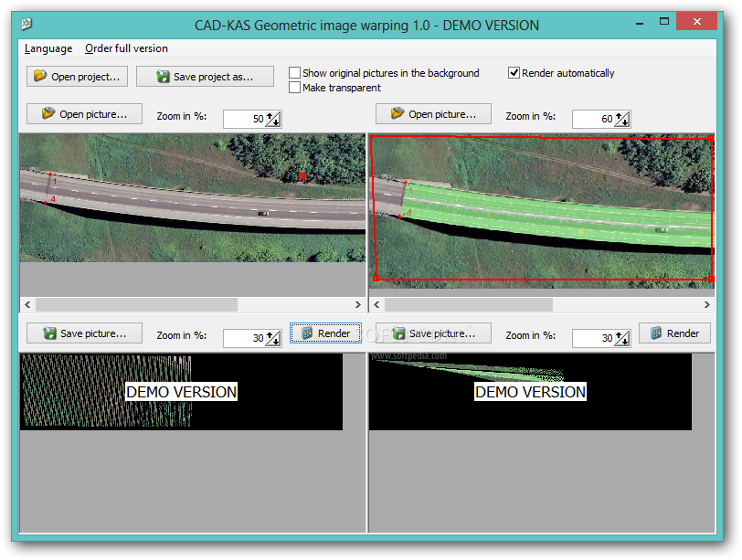Click right panel scrollbar left arrow

pyautogui.click(x=376, y=304)
